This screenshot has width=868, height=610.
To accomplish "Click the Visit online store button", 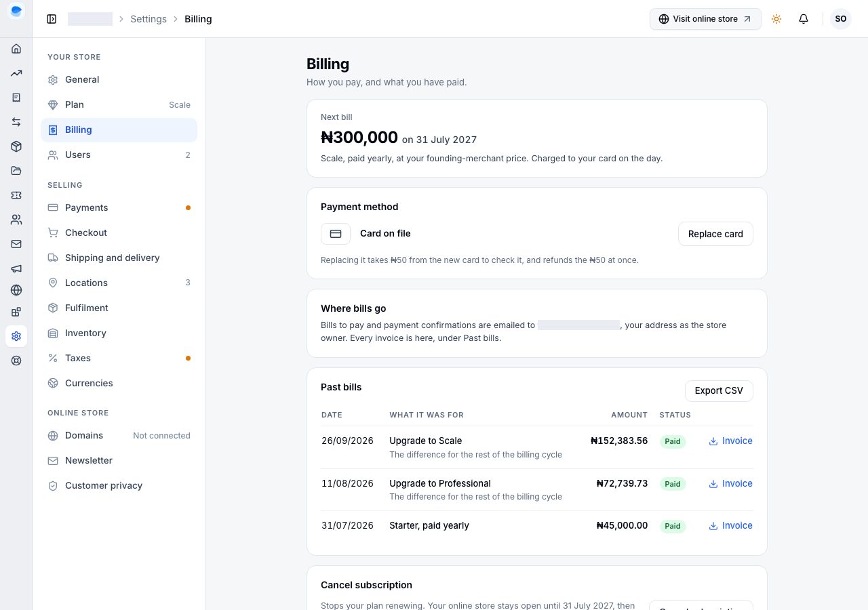I will [x=705, y=19].
